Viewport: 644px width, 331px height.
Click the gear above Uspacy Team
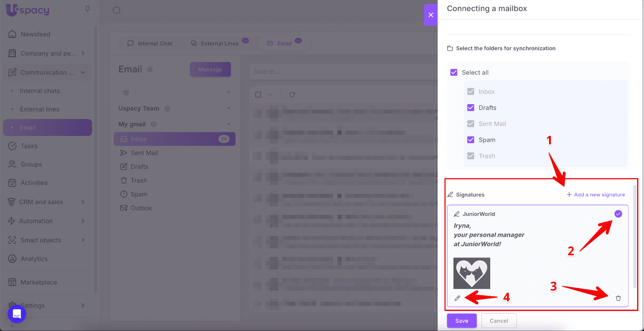click(x=126, y=93)
